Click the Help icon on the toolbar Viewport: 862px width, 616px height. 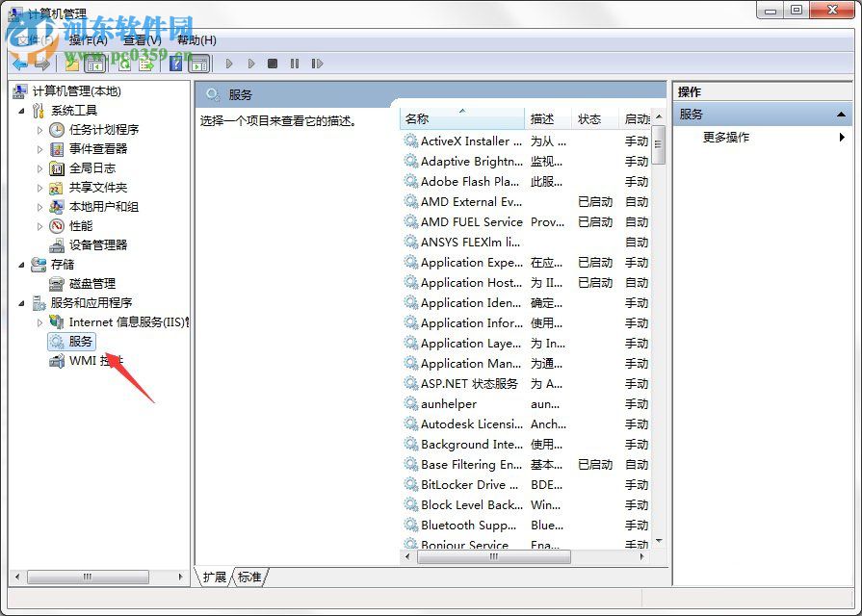point(176,64)
